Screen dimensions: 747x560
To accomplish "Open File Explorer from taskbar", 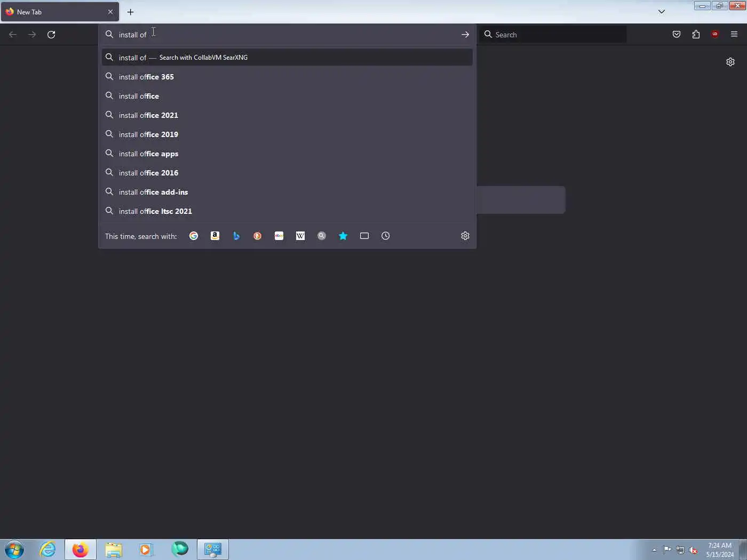I will click(113, 549).
